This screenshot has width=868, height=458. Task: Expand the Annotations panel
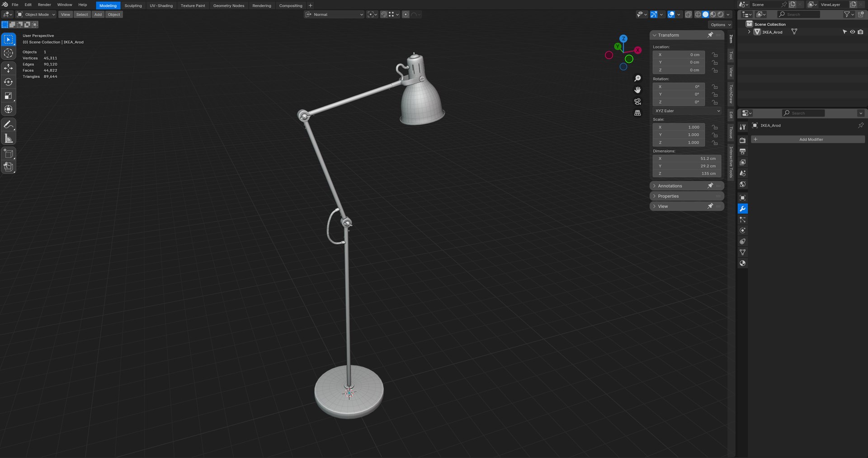pyautogui.click(x=687, y=186)
